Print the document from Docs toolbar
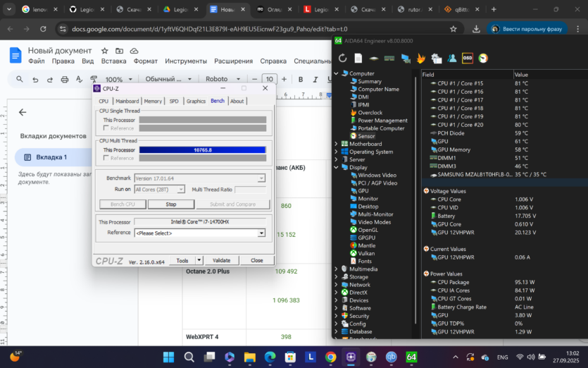Viewport: 588px width, 368px height. 65,79
